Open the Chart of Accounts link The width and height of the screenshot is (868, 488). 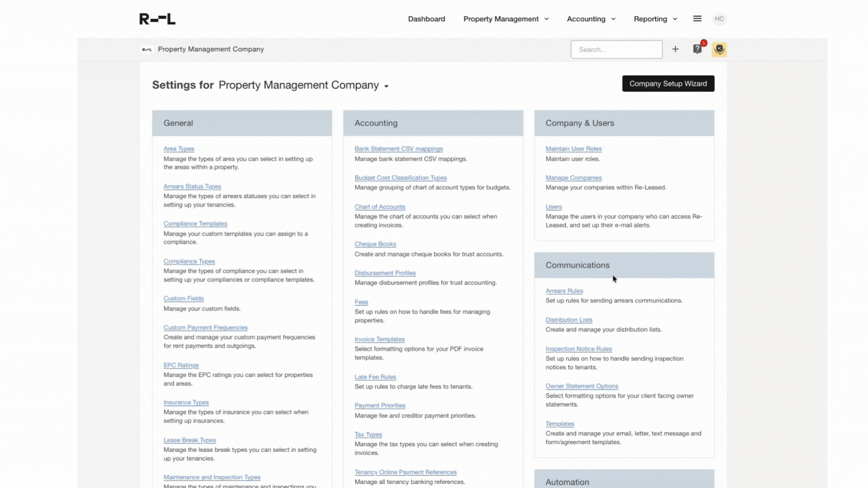point(380,206)
